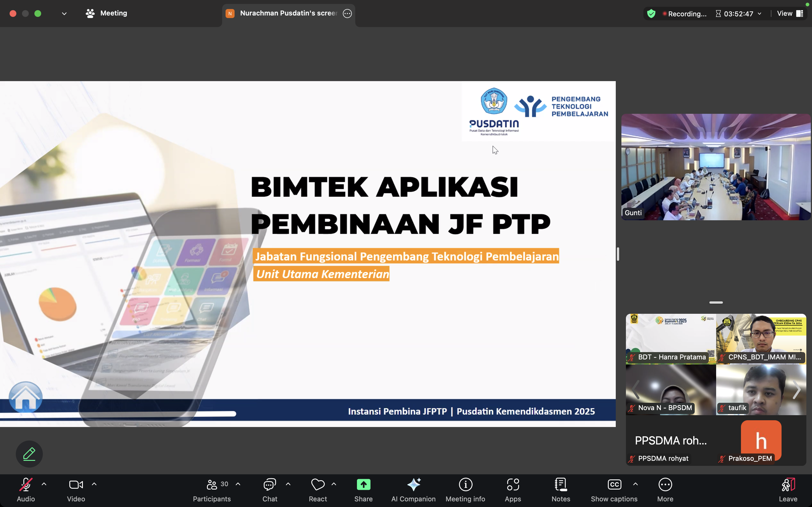Viewport: 812px width, 507px height.
Task: Select the Meeting tab
Action: coord(107,14)
